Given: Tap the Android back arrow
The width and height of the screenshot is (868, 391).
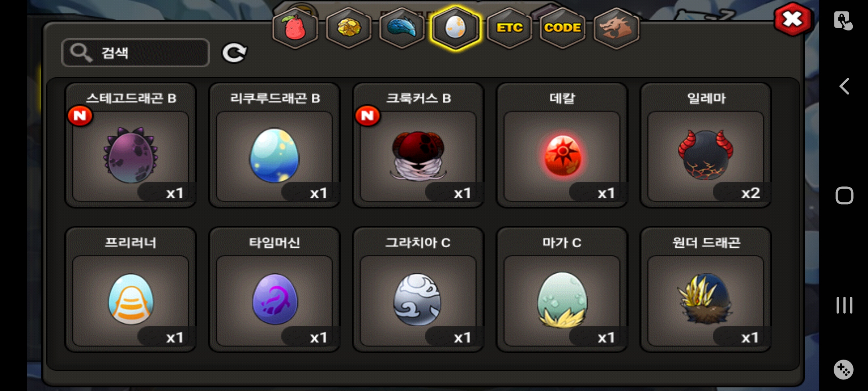Looking at the screenshot, I should click(844, 86).
